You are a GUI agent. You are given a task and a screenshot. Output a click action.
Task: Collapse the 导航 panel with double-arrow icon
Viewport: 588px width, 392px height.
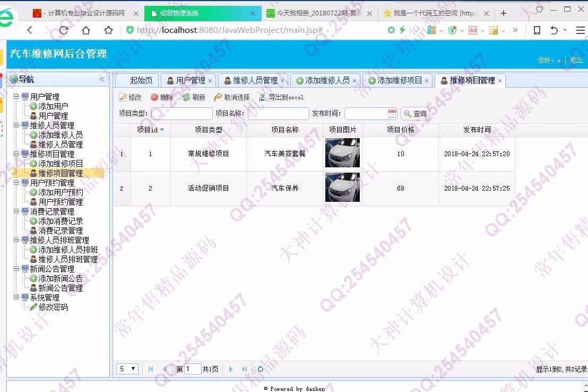coord(102,79)
